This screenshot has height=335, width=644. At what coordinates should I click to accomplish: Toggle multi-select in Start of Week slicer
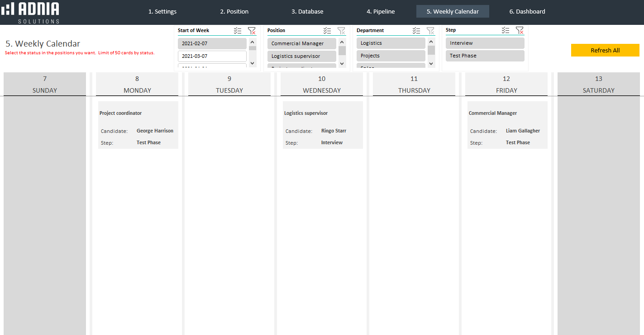coord(238,31)
